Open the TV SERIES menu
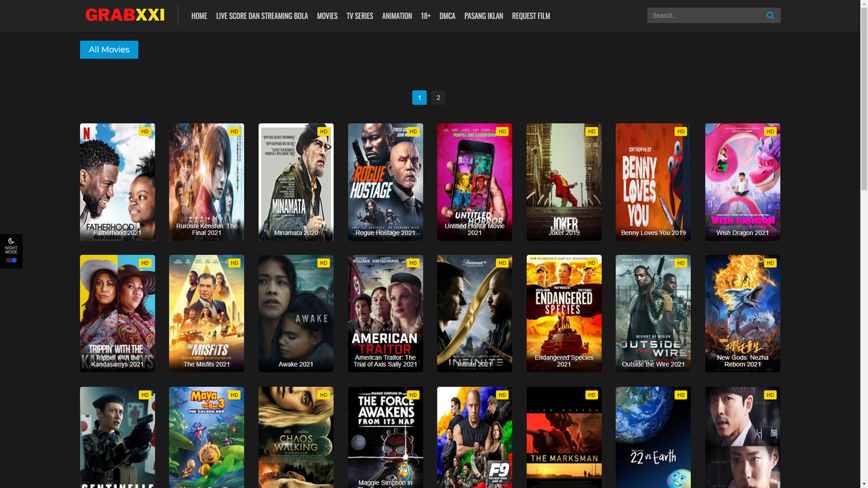This screenshot has height=488, width=868. click(x=359, y=16)
